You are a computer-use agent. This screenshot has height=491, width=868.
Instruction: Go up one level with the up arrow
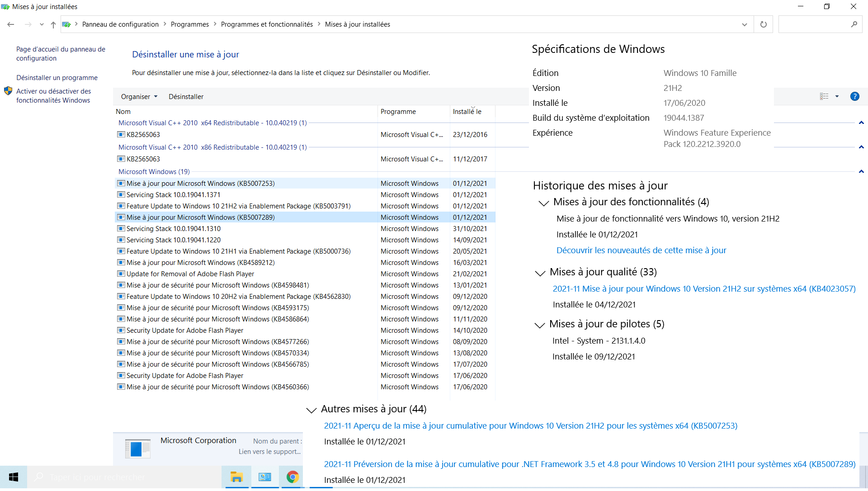coord(53,24)
